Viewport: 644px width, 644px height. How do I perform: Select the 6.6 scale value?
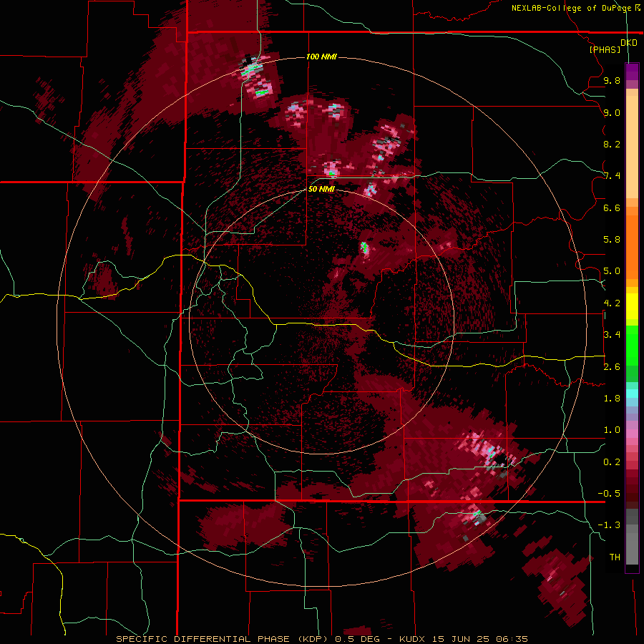coord(612,208)
